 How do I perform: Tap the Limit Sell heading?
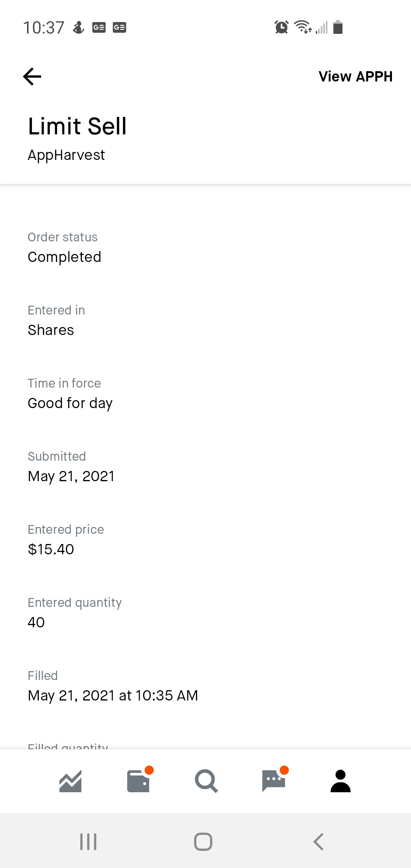77,126
